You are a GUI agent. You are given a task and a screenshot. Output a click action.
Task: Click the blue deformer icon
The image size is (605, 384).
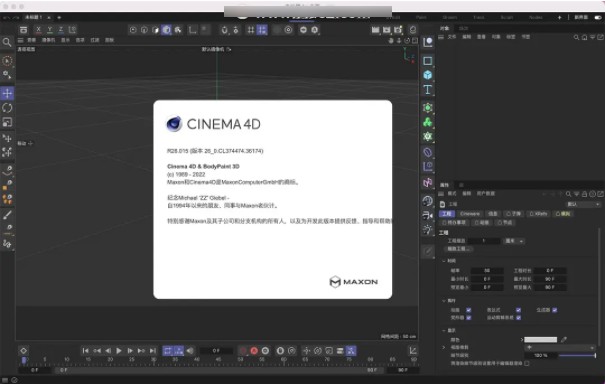428,152
